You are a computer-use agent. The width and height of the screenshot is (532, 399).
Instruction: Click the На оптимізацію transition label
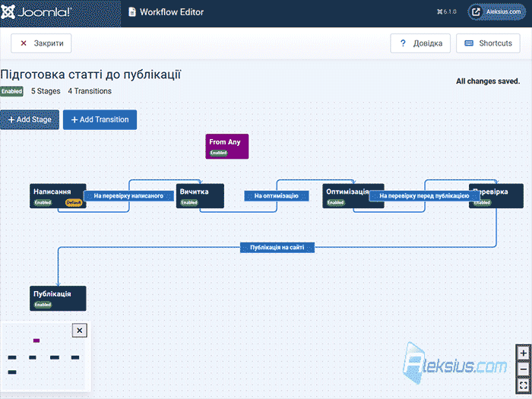(276, 196)
